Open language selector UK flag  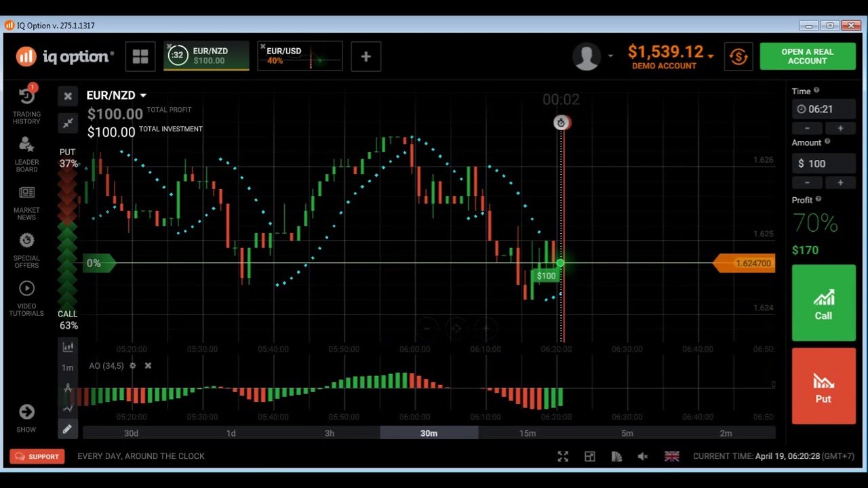pyautogui.click(x=672, y=456)
